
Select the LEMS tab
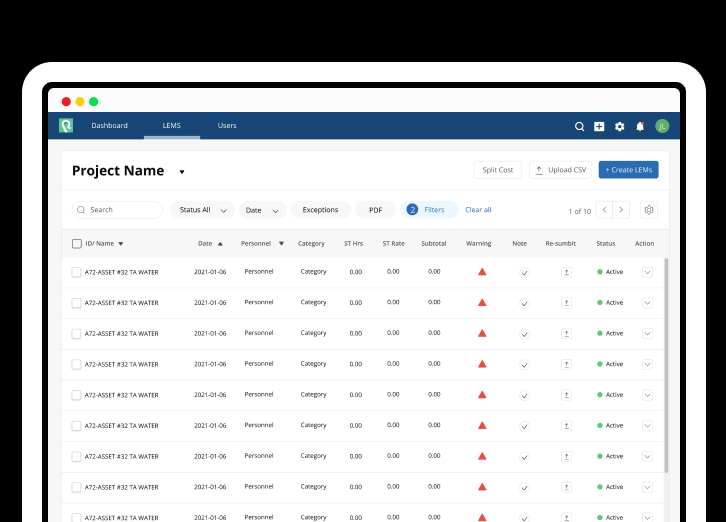[x=172, y=126]
